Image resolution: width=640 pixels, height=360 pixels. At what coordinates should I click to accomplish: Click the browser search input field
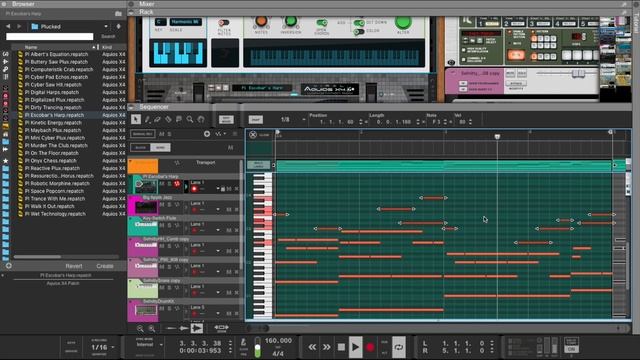pyautogui.click(x=49, y=36)
